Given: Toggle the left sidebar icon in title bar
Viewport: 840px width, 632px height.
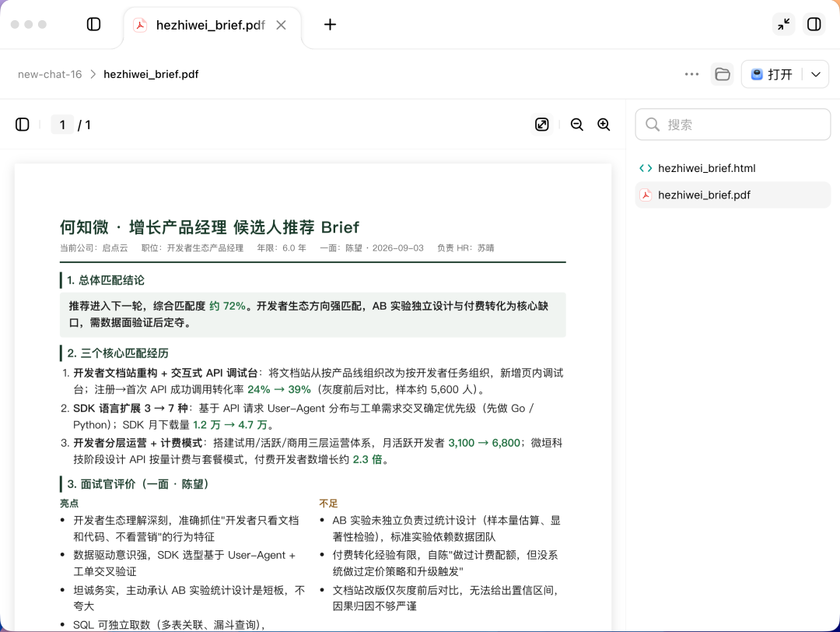Looking at the screenshot, I should pos(94,24).
